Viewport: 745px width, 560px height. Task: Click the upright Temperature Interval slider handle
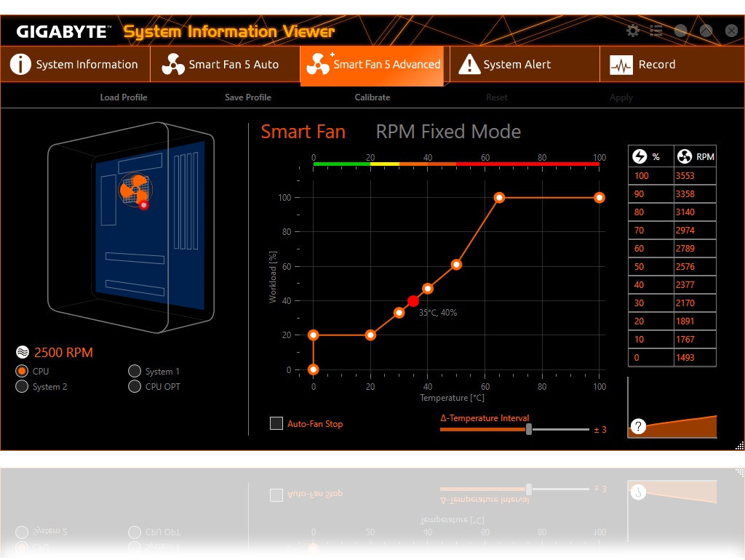[529, 429]
